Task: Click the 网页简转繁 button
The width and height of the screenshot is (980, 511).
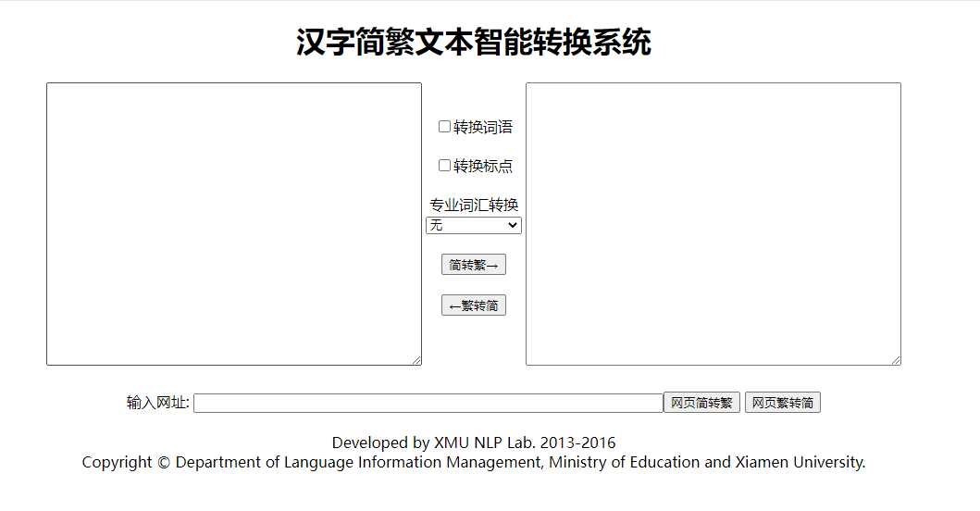Action: click(701, 403)
